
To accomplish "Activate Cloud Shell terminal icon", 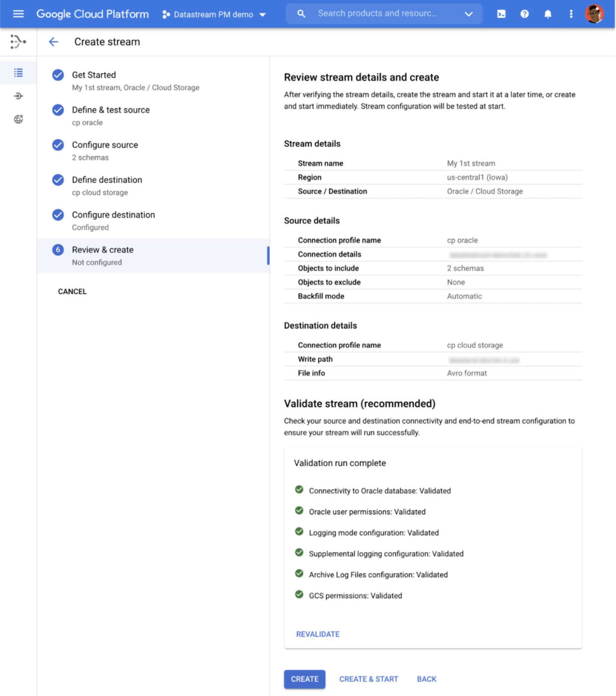I will (x=501, y=14).
